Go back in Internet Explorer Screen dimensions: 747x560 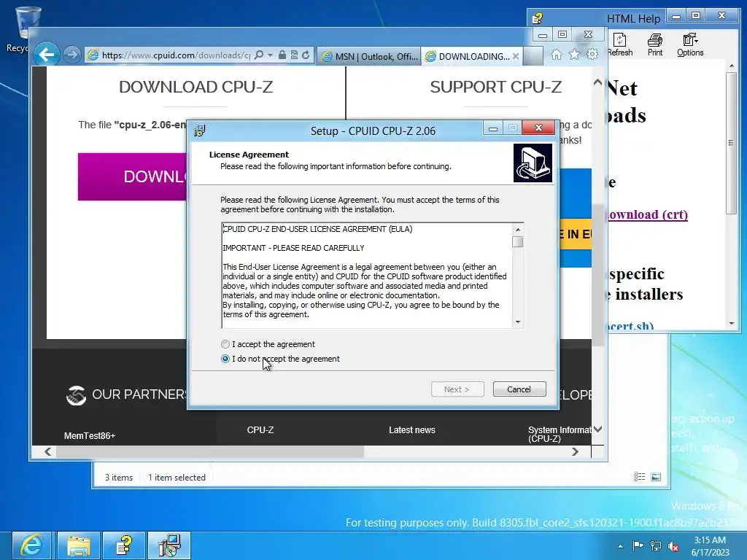46,55
